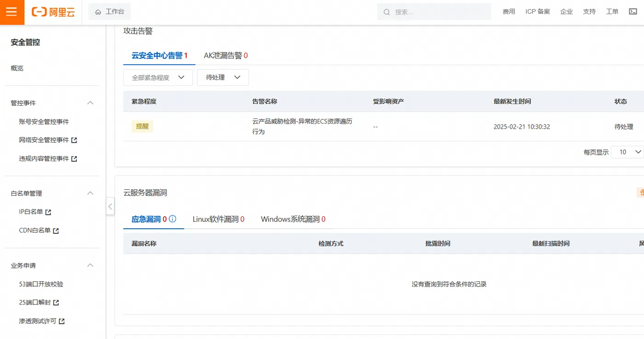Go to 工作台 workbench
644x339 pixels.
pos(109,12)
